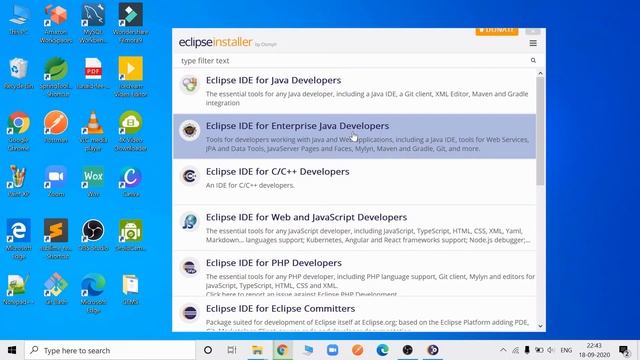Open the legacy blue Microsoft Edge shortcut
This screenshot has width=640, height=360.
[19, 239]
